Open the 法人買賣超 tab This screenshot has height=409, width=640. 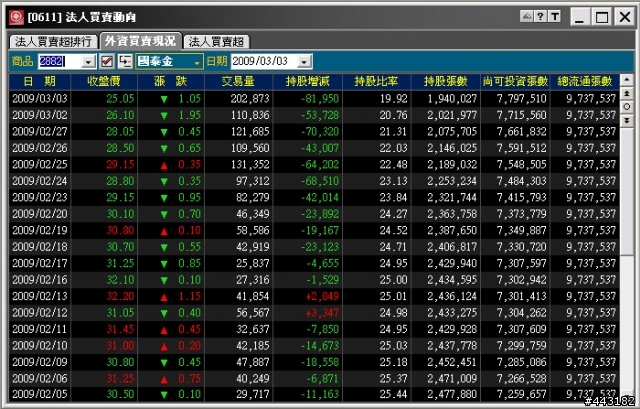tap(216, 42)
